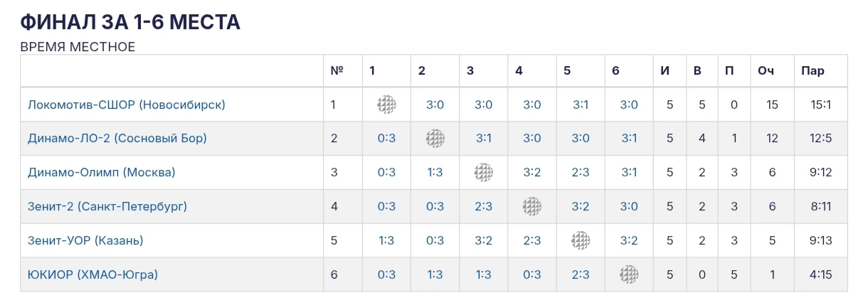Click the Пар column header
Screen dimensions: 868x300
pos(813,71)
